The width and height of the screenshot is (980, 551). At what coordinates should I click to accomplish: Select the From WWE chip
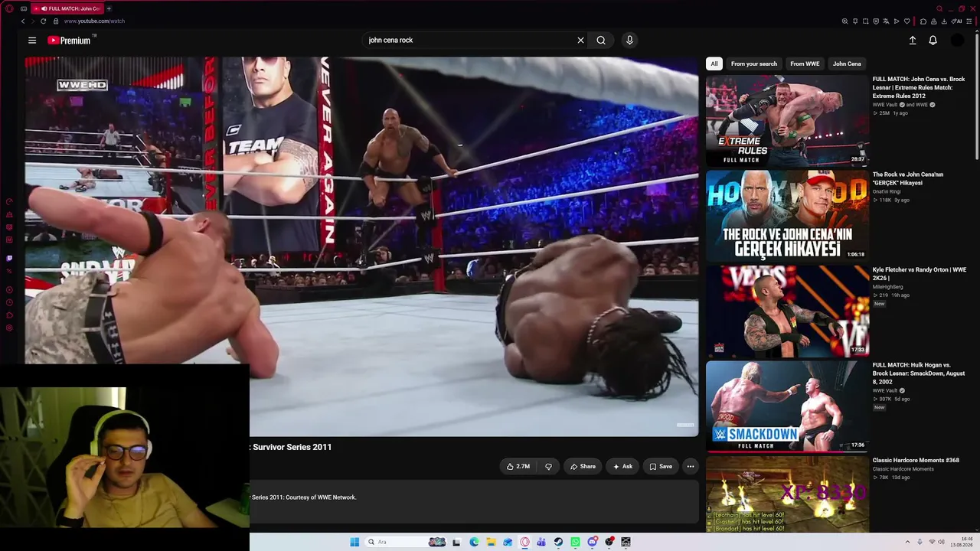805,64
